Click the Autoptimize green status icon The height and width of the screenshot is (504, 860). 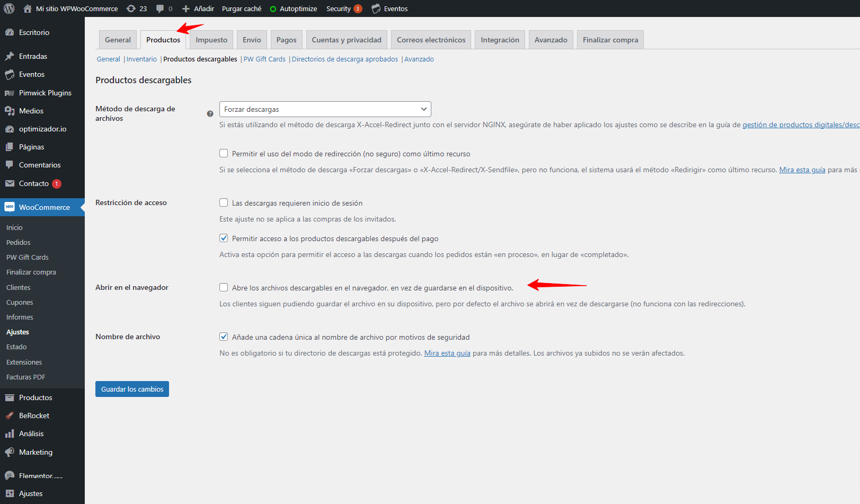coord(273,9)
